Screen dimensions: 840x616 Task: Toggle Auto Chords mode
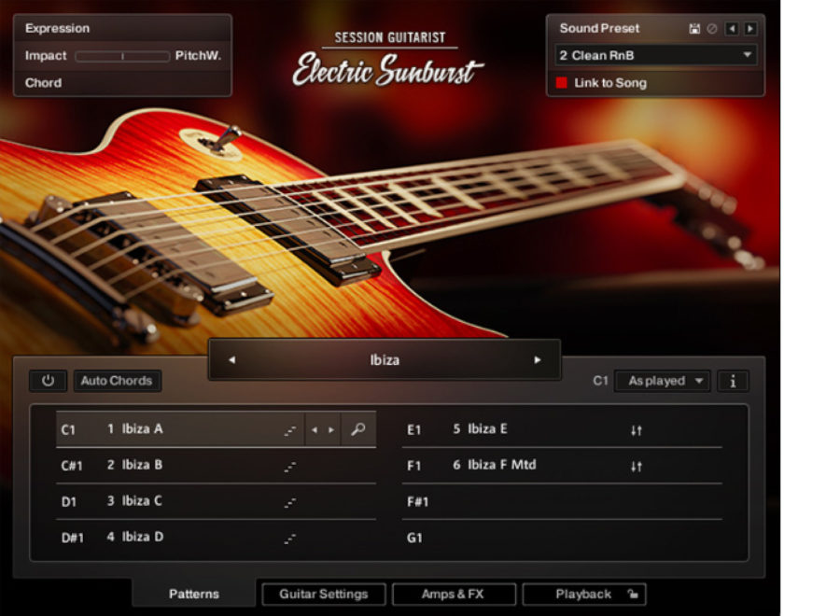point(117,381)
